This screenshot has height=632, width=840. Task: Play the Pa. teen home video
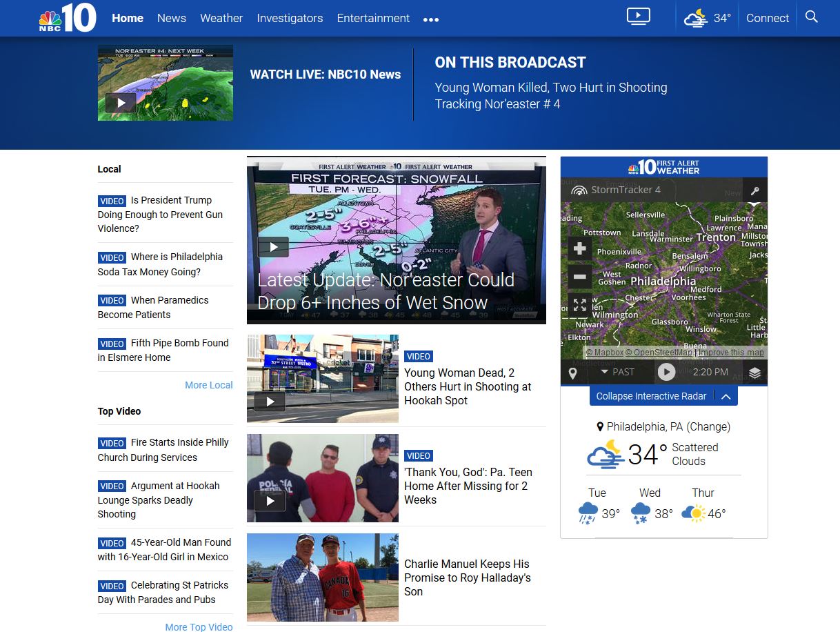270,501
